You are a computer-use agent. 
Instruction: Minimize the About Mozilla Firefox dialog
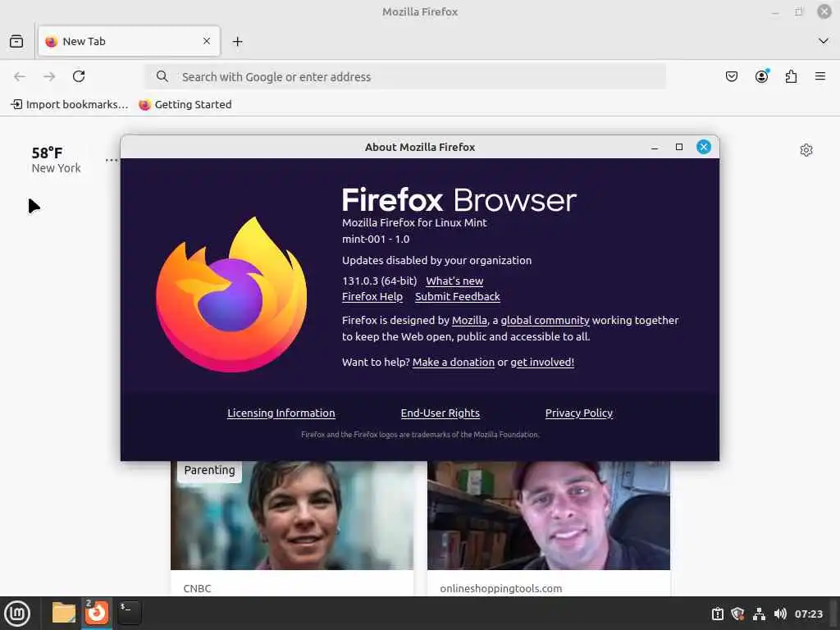(x=655, y=148)
